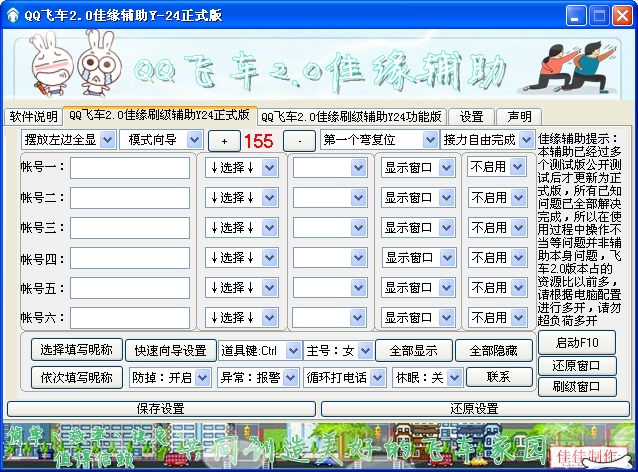The height and width of the screenshot is (472, 638).
Task: Click the app icon in the title bar
Action: pyautogui.click(x=13, y=15)
